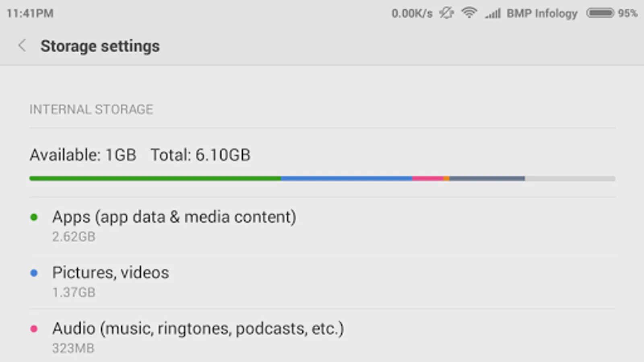Tap the BMP Infology carrier name
Screen dimensions: 644x362
[542, 14]
